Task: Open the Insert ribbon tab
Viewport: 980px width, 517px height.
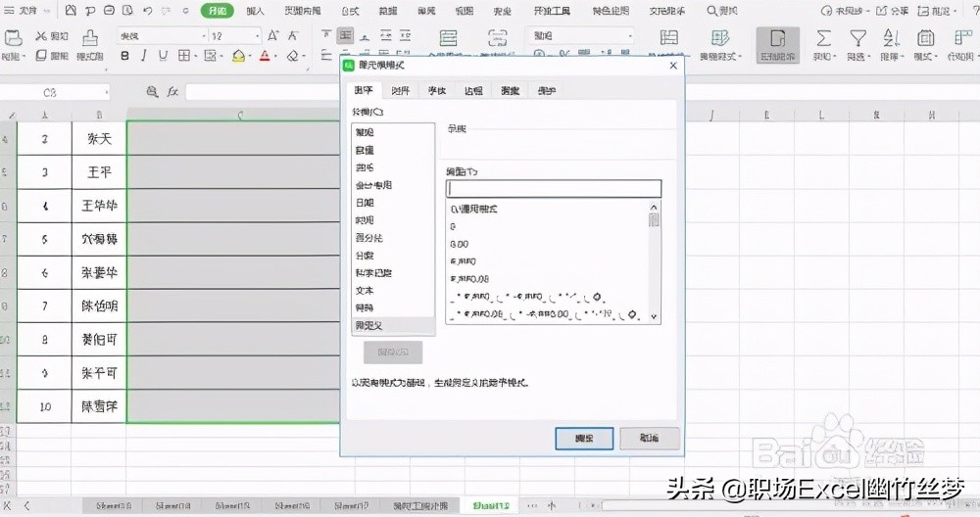Action: pyautogui.click(x=255, y=11)
